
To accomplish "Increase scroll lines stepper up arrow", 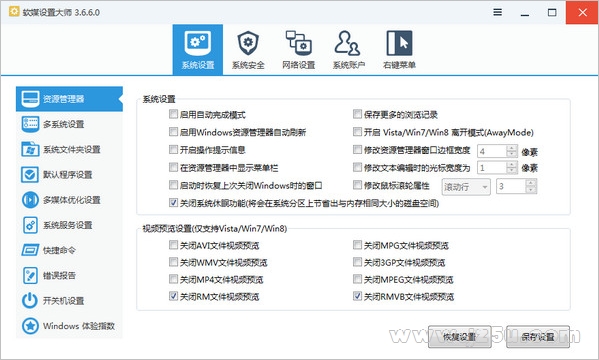I will point(531,183).
